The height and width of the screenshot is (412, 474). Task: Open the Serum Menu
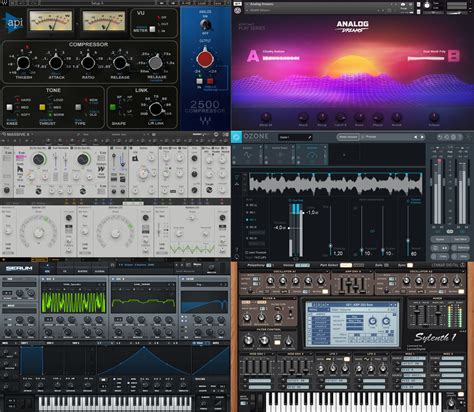pos(197,265)
